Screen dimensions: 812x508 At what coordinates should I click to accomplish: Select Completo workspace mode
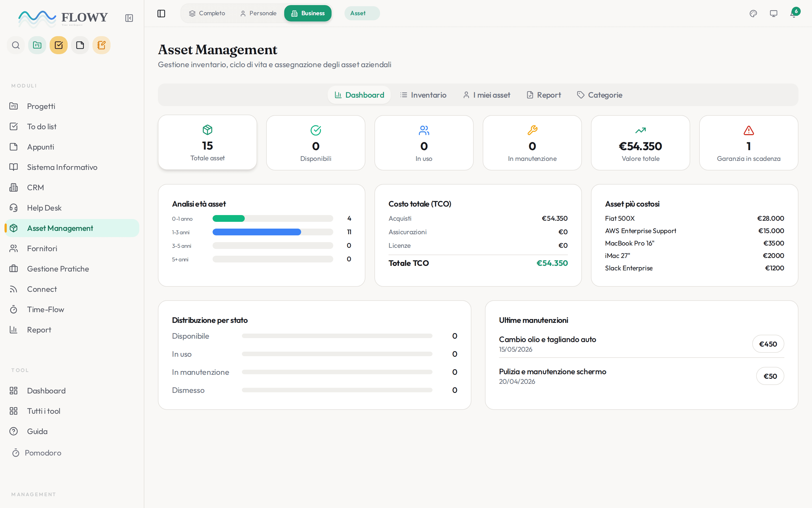click(207, 14)
